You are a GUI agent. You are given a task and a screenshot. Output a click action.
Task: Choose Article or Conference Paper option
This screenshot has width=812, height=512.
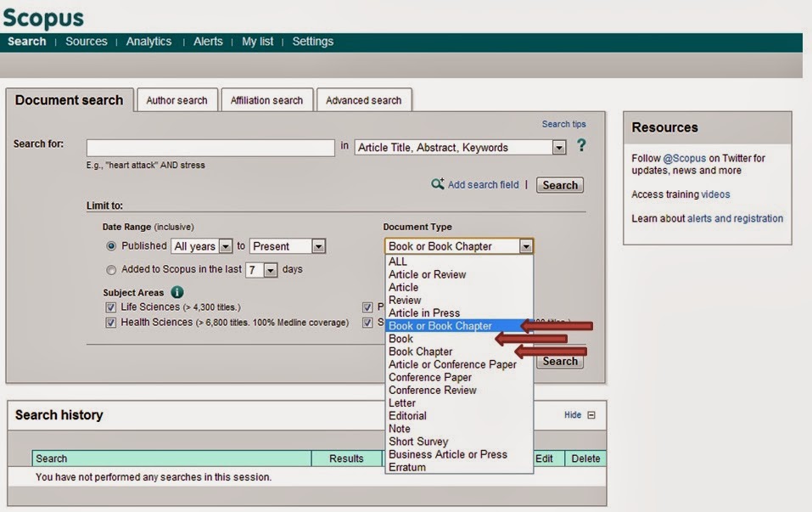pyautogui.click(x=459, y=364)
